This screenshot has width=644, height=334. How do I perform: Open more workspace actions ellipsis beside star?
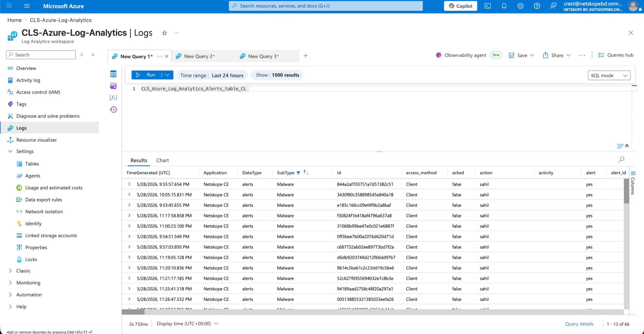click(x=177, y=33)
